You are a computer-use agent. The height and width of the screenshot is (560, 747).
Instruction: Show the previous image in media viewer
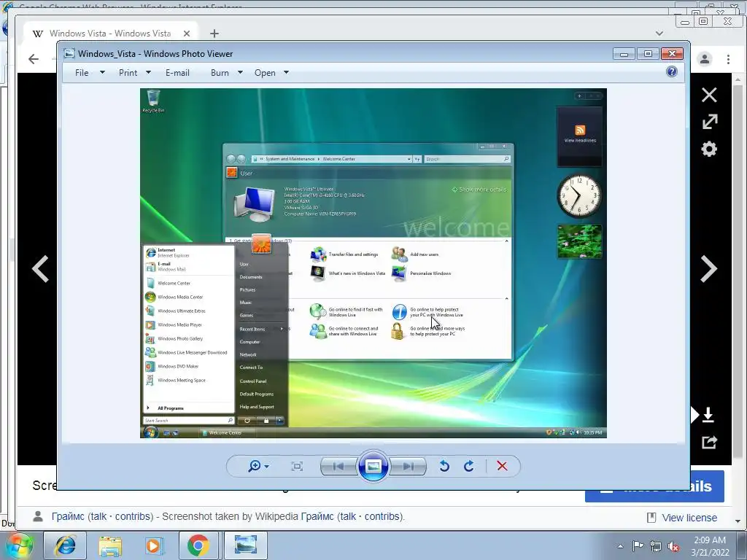coord(41,269)
